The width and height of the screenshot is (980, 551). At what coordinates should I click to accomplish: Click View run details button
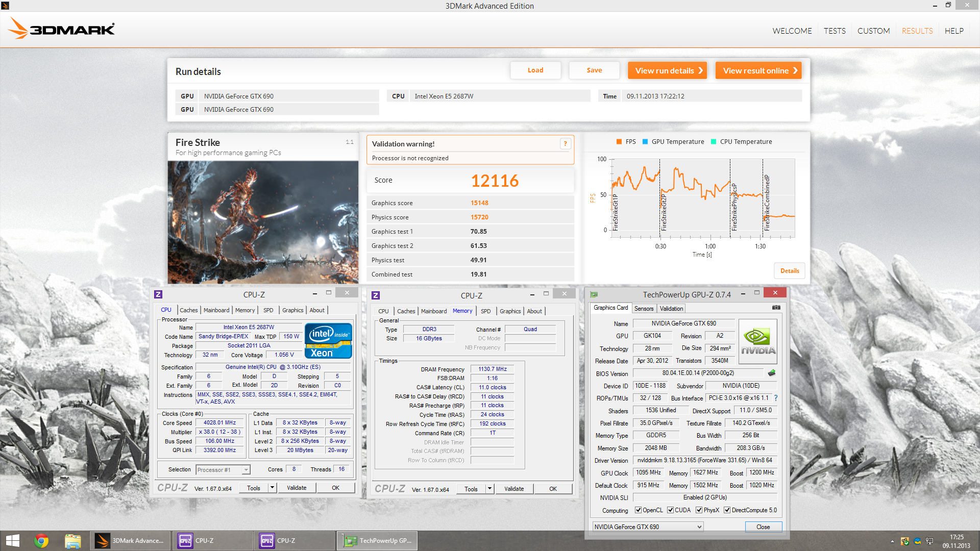[667, 70]
